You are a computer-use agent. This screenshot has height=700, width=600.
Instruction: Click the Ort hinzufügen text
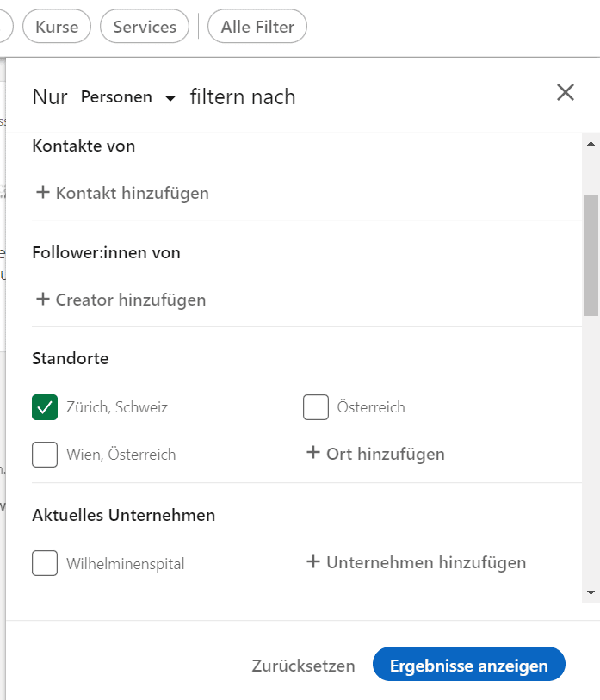point(386,454)
